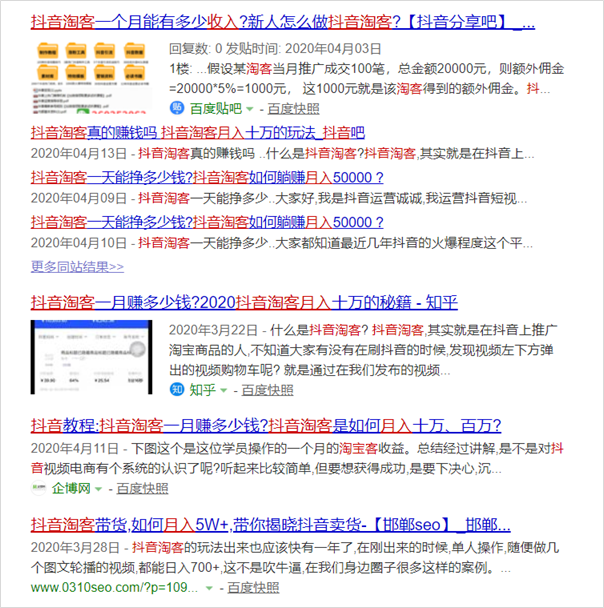Open result 抖音淘客真的赚钱吗
The image size is (604, 608).
click(198, 133)
